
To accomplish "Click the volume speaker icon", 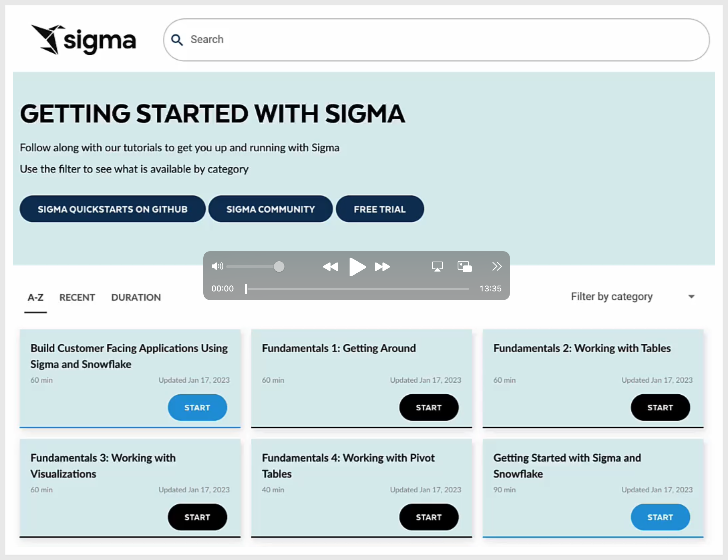I will click(217, 266).
